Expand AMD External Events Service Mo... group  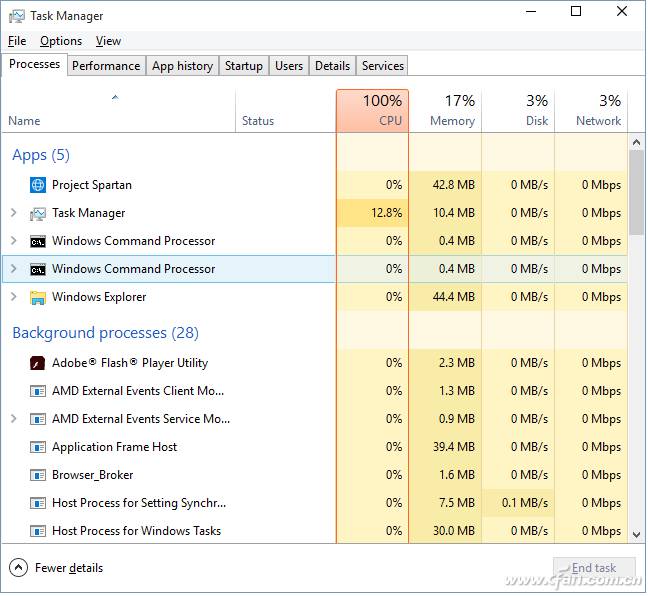click(14, 419)
